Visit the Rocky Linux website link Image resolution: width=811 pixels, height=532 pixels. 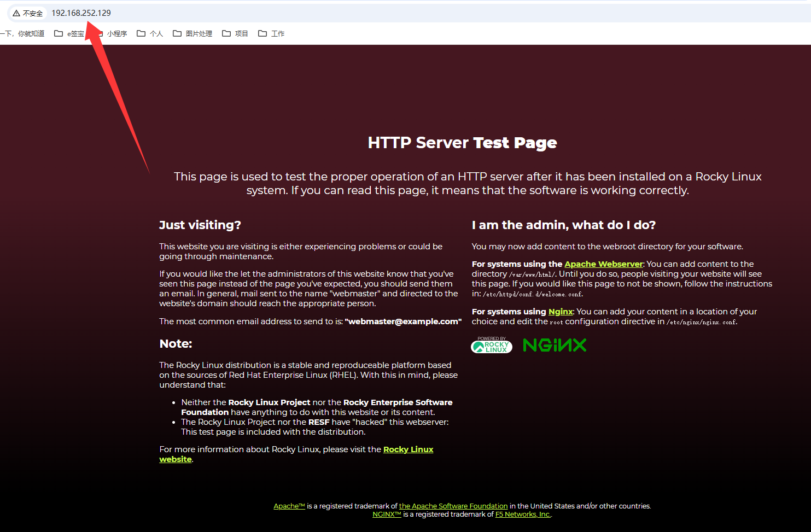(x=408, y=449)
